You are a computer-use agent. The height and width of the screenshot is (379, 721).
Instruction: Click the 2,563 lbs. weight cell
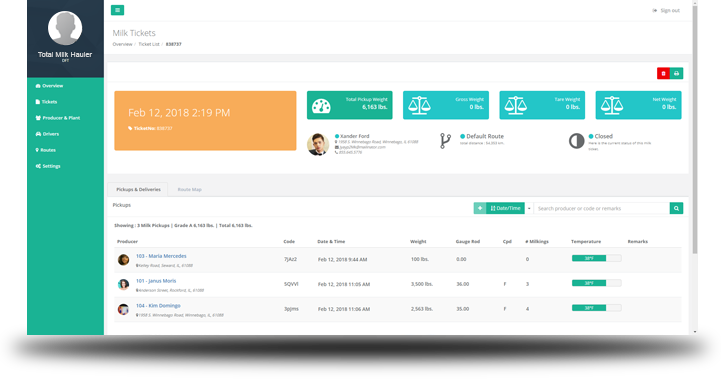[422, 309]
